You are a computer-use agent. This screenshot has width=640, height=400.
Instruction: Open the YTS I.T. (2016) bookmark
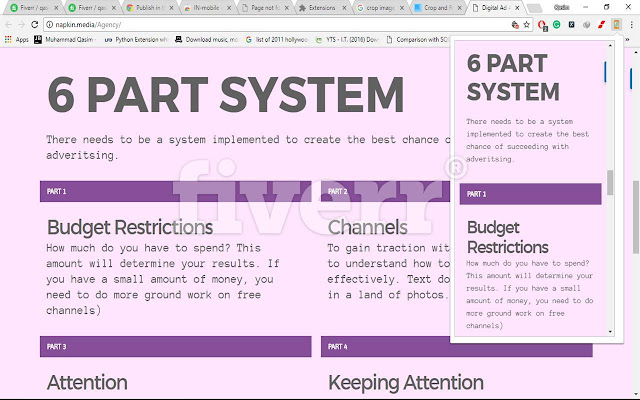pos(348,40)
